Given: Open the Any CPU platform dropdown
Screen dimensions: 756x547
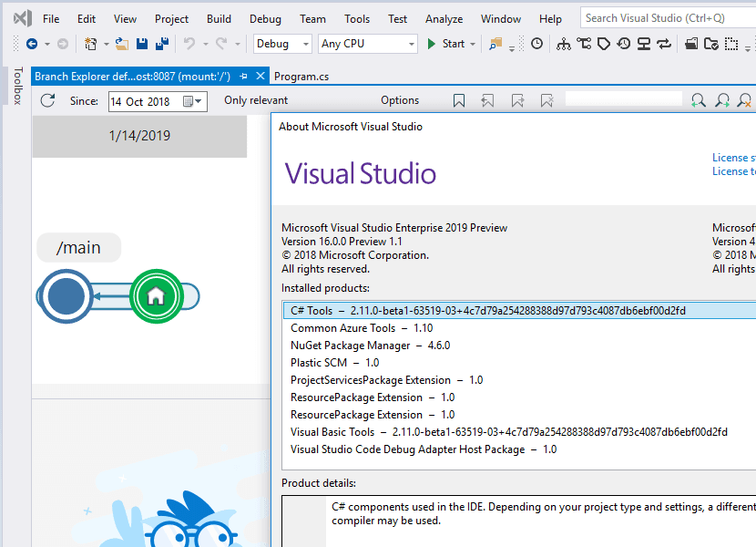Looking at the screenshot, I should pos(367,43).
